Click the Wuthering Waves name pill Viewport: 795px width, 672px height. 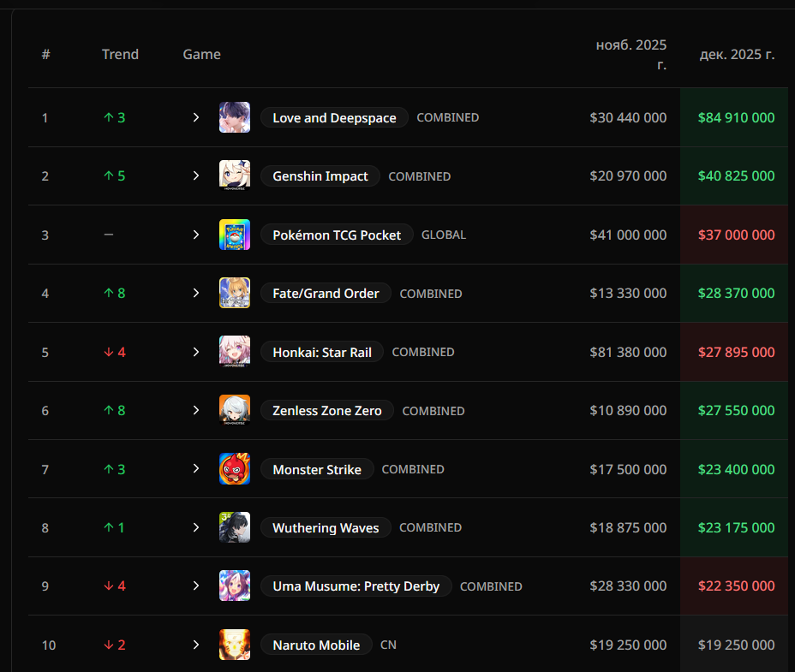pyautogui.click(x=326, y=527)
